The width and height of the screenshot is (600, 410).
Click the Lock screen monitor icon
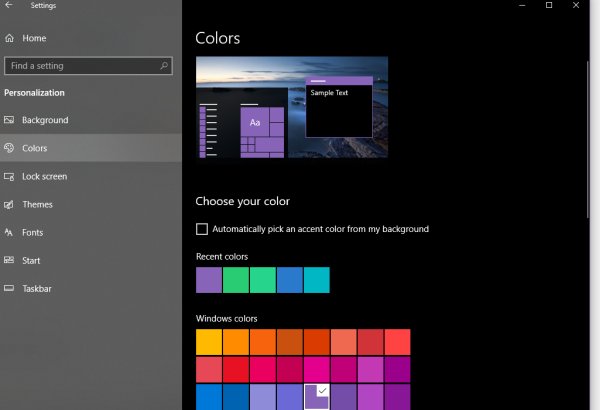tap(9, 176)
